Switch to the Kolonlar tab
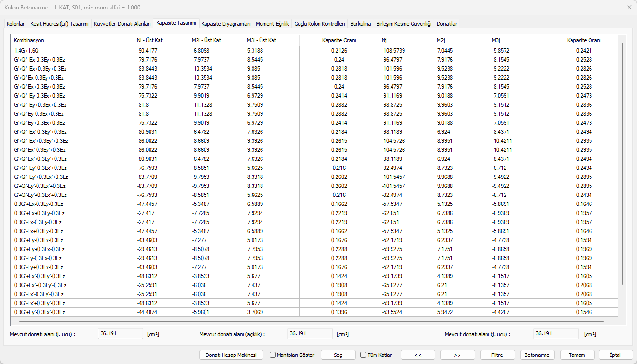This screenshot has width=637, height=364. [16, 24]
